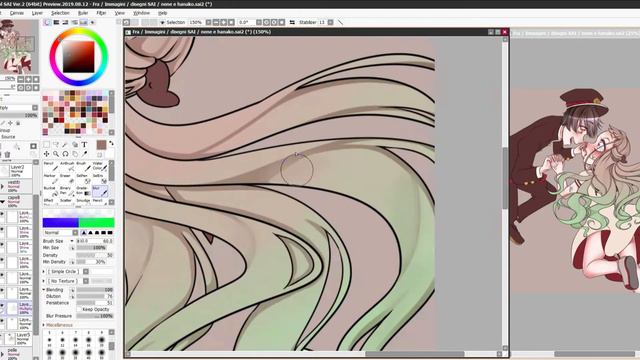Open the Layer menu
Image resolution: width=640 pixels, height=360 pixels.
[x=37, y=13]
